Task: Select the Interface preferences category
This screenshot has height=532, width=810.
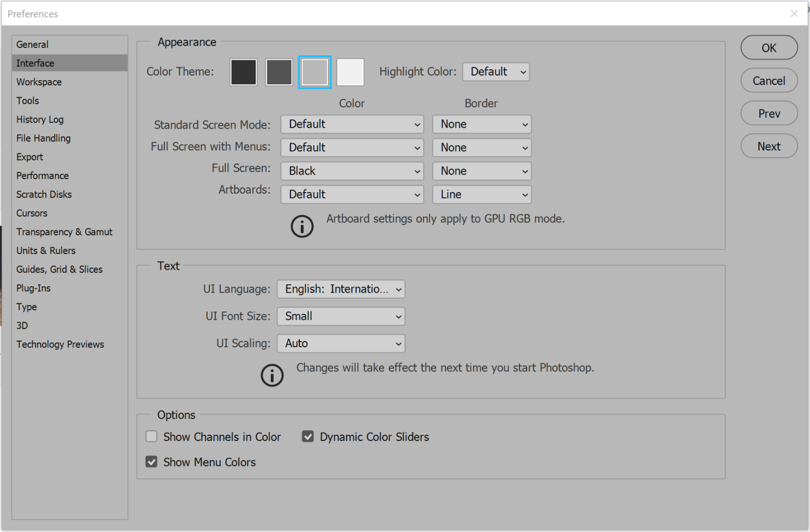Action: (70, 63)
